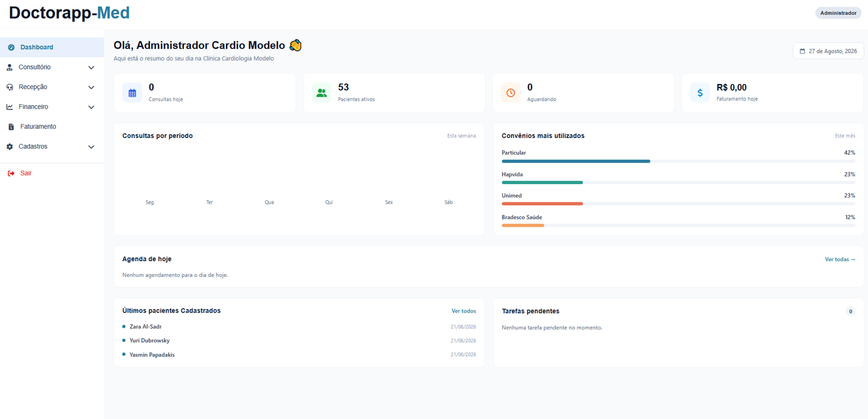Select patient Yuri Dubrowsky
Screen dimensions: 868x419
[x=150, y=341]
